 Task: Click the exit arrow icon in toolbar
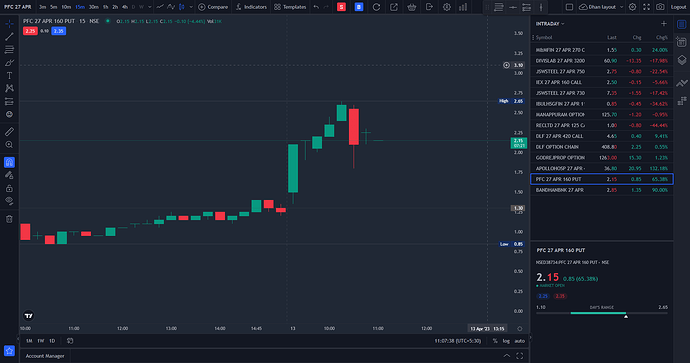[x=429, y=7]
